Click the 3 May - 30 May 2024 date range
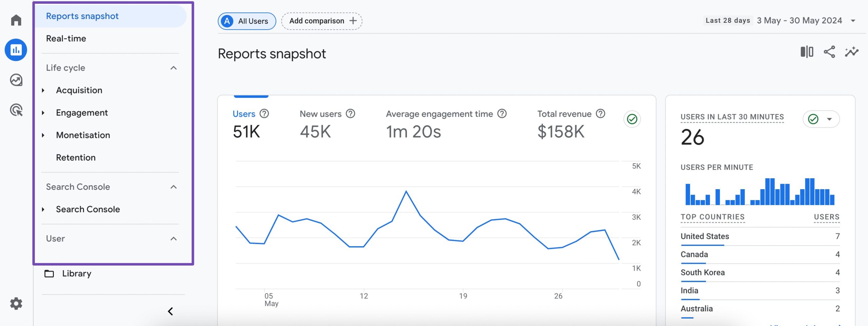Screen dimensions: 868x326 799,20
